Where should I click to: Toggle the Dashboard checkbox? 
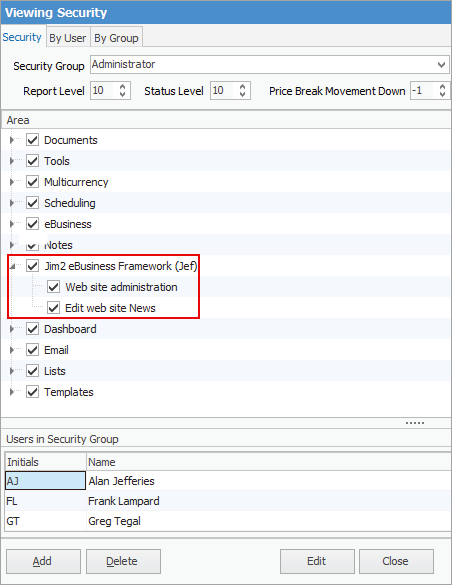point(32,329)
